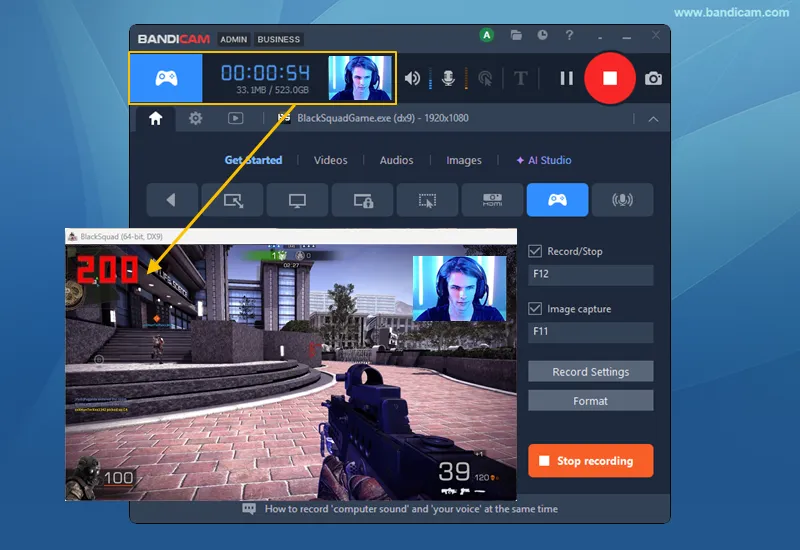Click the BlackSquad game window title bar
The height and width of the screenshot is (550, 800).
point(291,236)
